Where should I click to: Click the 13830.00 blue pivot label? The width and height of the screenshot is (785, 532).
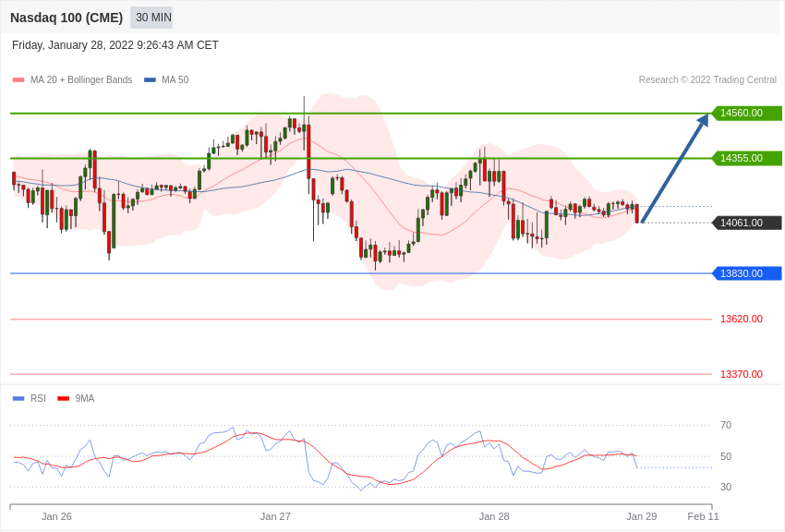pyautogui.click(x=747, y=273)
